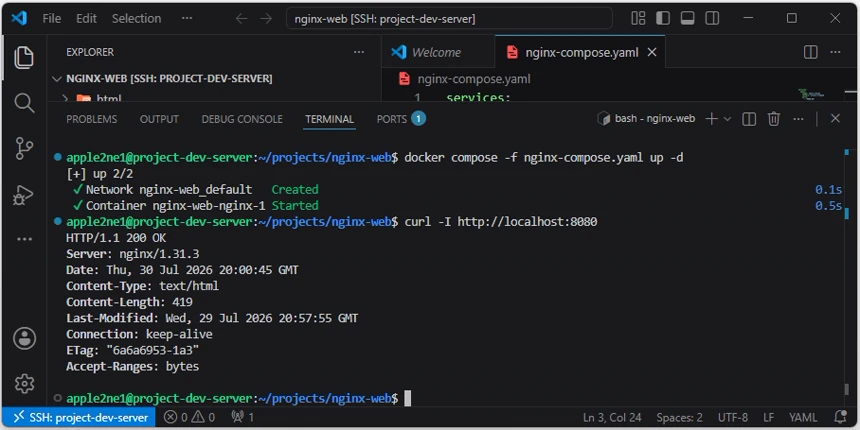
Task: Change language mode YAML
Action: point(803,417)
